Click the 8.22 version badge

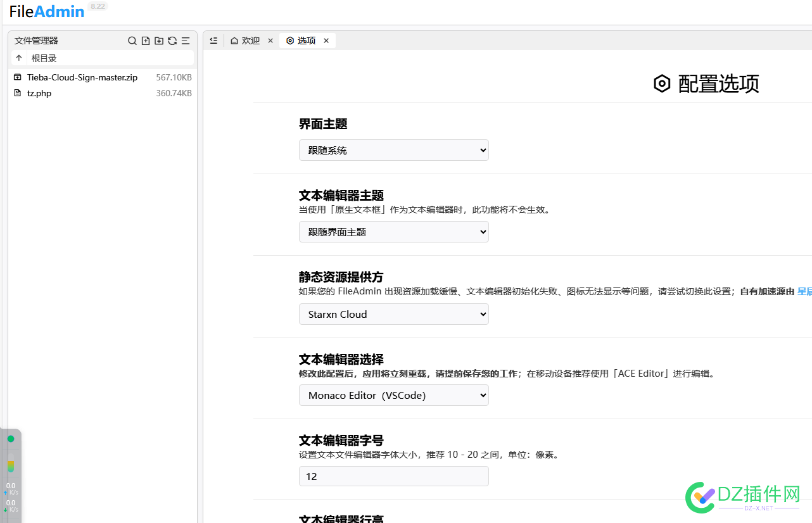pos(98,6)
